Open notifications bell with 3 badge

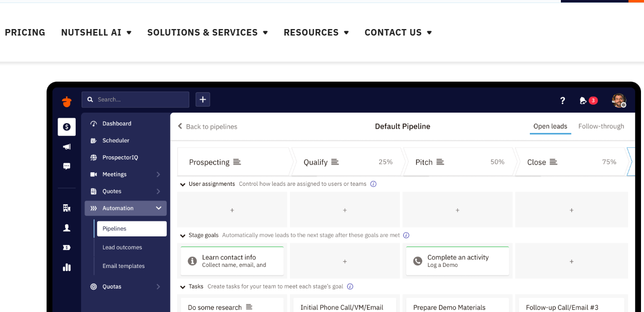(x=588, y=101)
